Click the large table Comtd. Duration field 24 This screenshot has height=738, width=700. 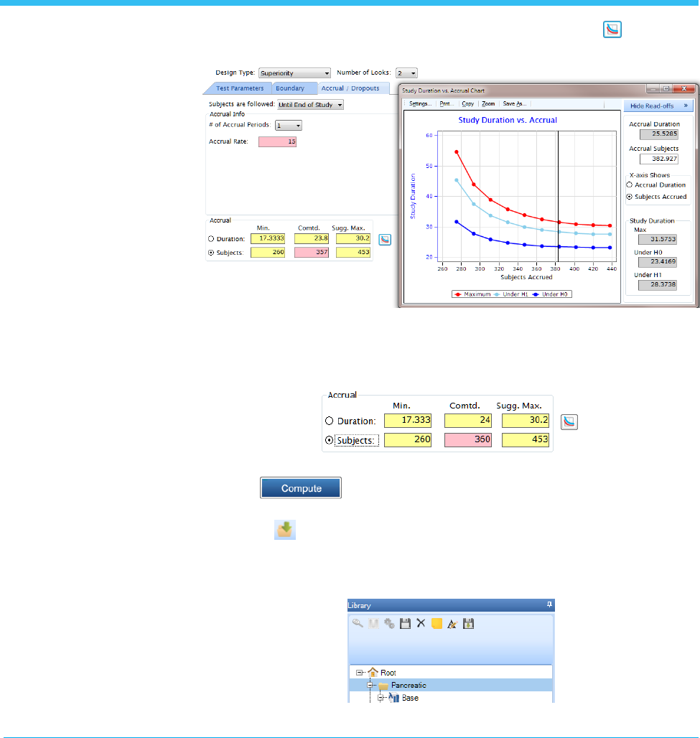(x=468, y=420)
